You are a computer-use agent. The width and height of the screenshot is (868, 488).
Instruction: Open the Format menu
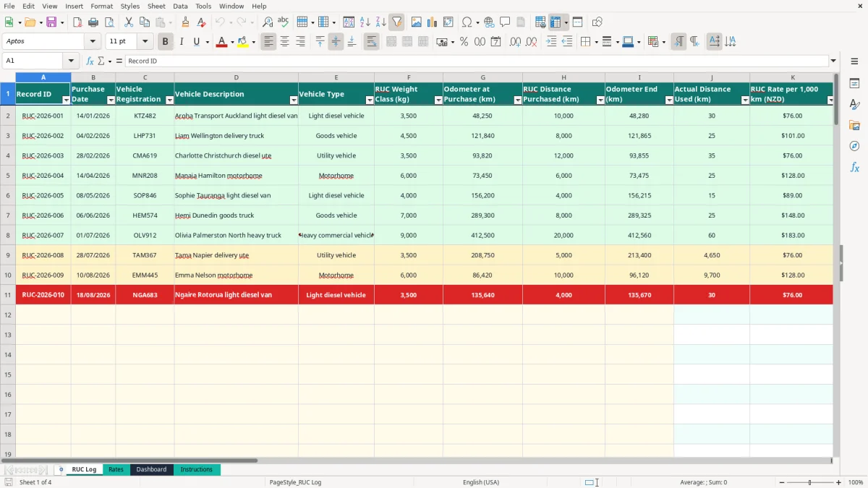[101, 6]
